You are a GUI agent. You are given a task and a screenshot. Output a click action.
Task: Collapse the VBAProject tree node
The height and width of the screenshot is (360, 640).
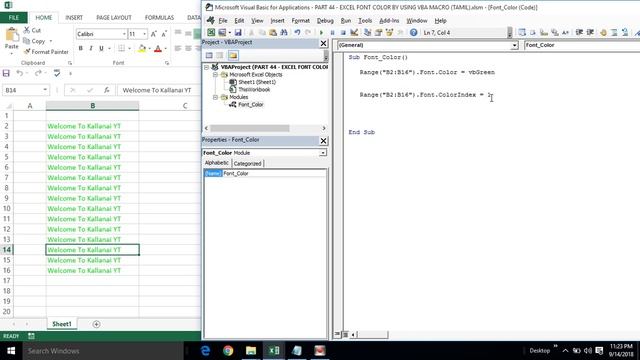(207, 67)
